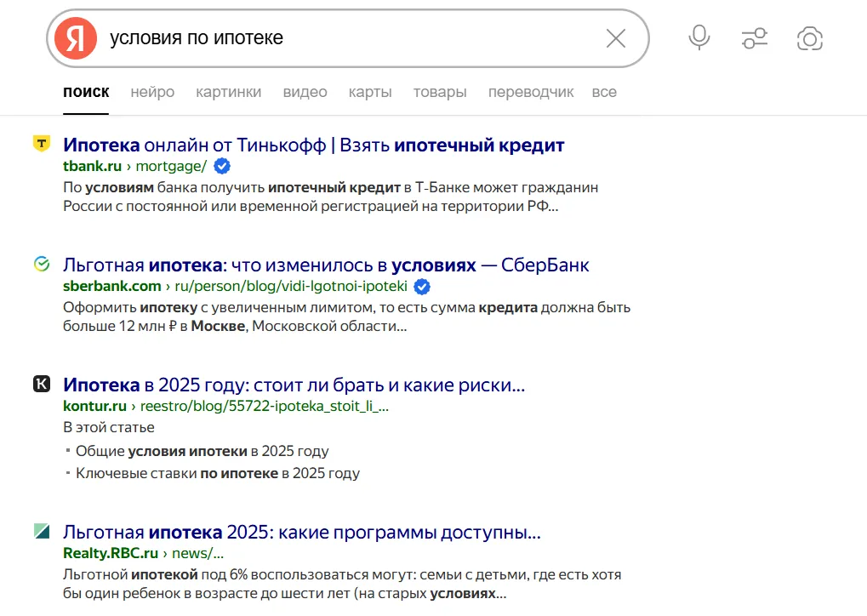Open 'Ипотека в 2025 году: стоит ли брать' result
The width and height of the screenshot is (867, 616).
(294, 385)
